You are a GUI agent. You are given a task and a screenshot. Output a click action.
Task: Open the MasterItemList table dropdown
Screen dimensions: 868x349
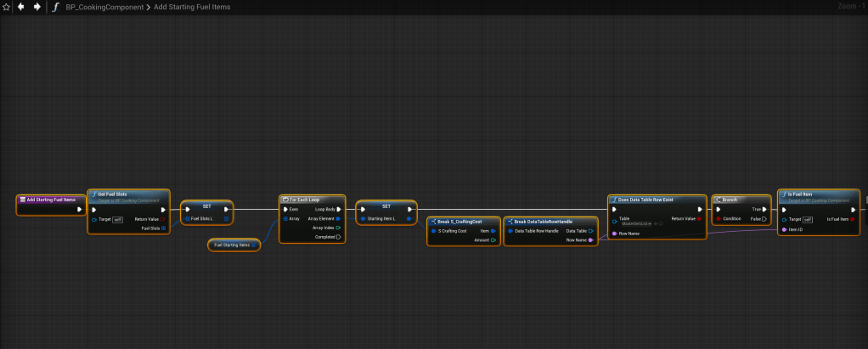637,223
